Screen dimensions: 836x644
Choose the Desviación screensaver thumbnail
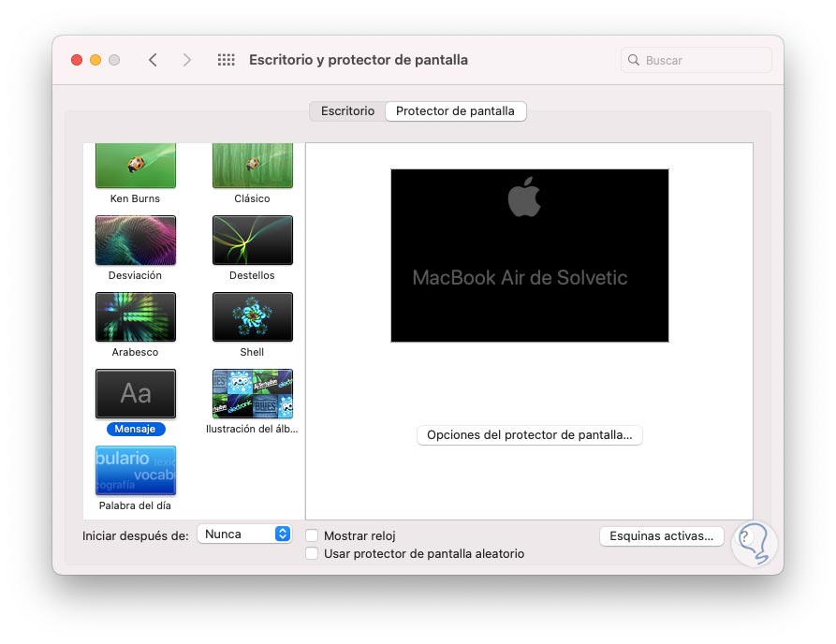pyautogui.click(x=136, y=240)
